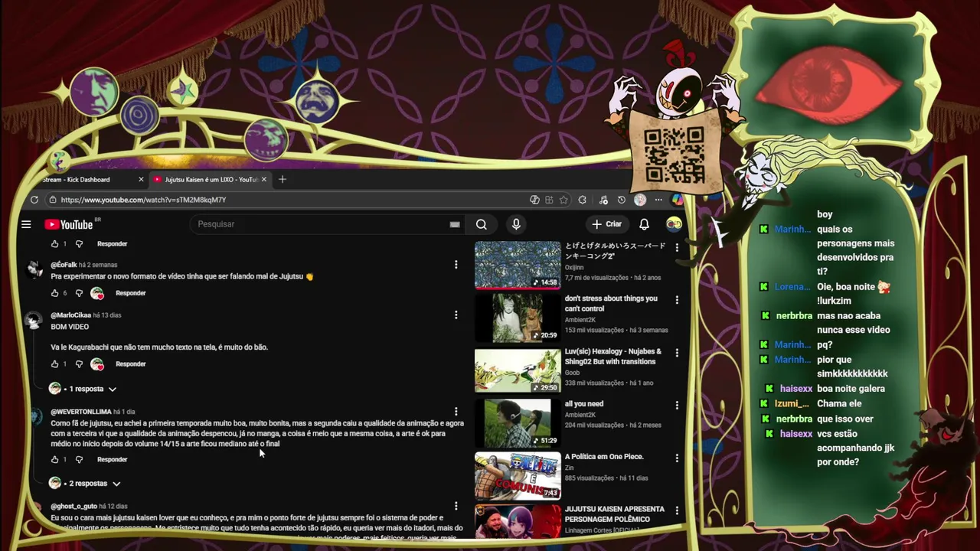Open comment options for @ghost_o_guto comment
This screenshot has width=980, height=551.
coord(456,506)
